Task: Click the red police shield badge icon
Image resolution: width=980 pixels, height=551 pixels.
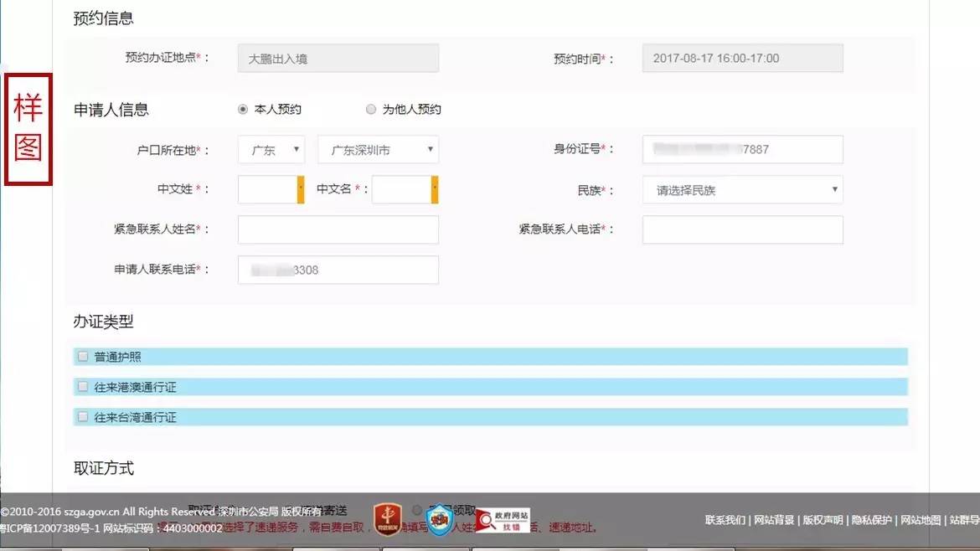Action: pyautogui.click(x=388, y=518)
